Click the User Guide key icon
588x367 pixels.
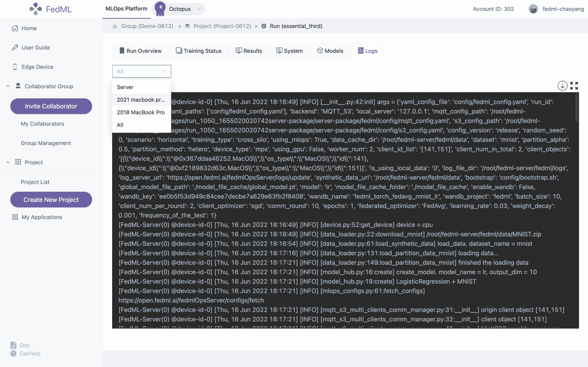tap(15, 47)
